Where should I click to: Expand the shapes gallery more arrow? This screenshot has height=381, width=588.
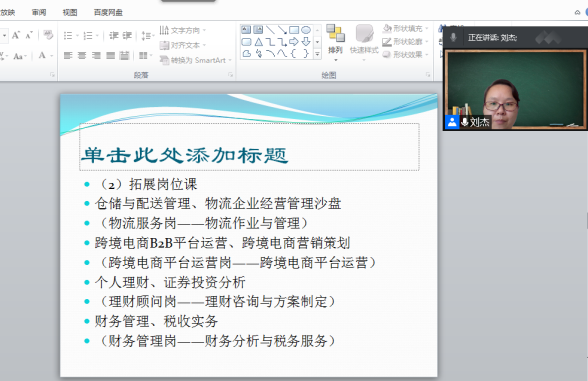pos(317,54)
